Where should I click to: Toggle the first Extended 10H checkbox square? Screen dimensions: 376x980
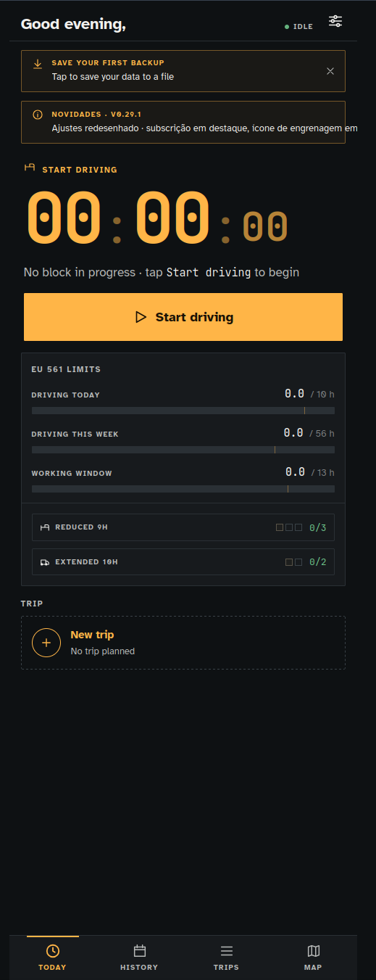click(x=289, y=562)
